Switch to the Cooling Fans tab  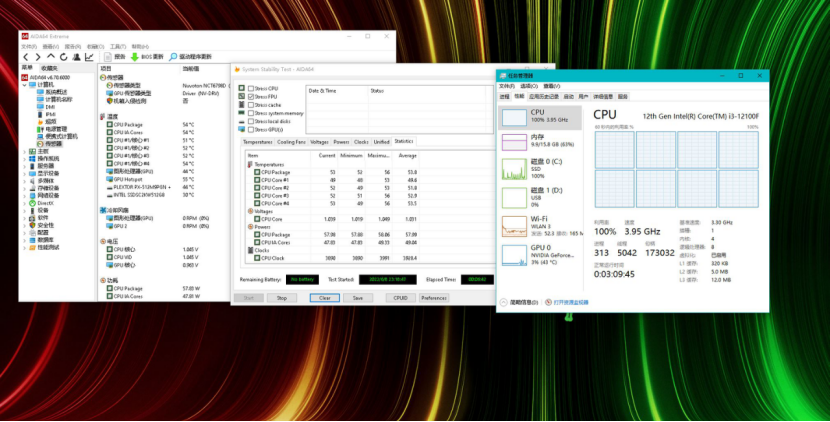coord(291,142)
